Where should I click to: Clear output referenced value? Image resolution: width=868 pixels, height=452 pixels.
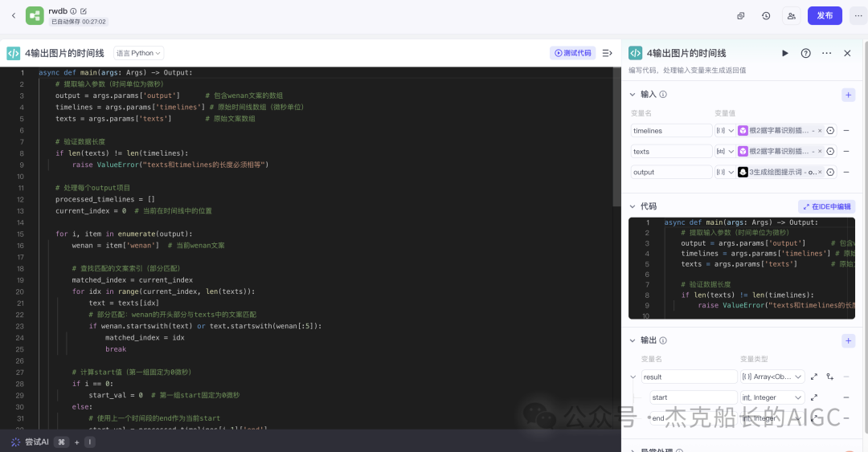820,173
